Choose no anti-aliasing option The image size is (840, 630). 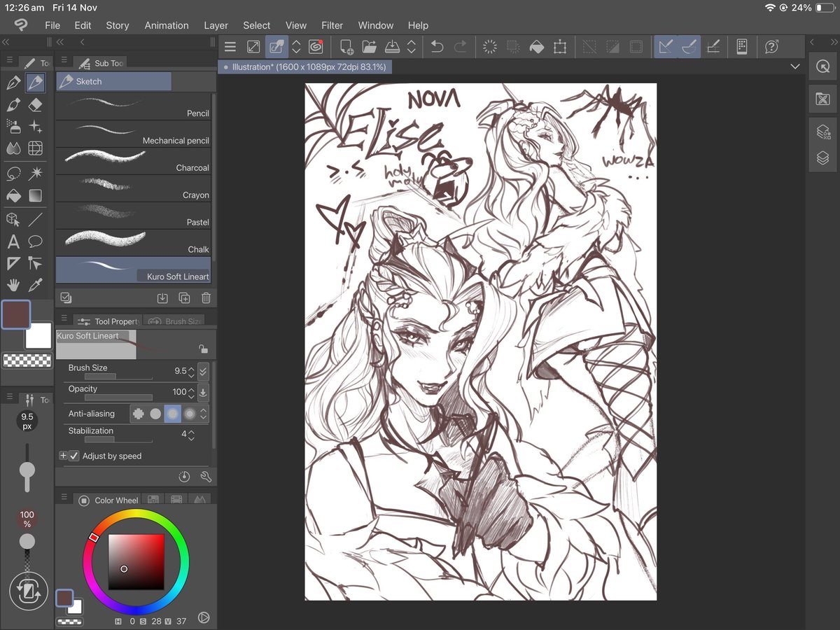[139, 414]
